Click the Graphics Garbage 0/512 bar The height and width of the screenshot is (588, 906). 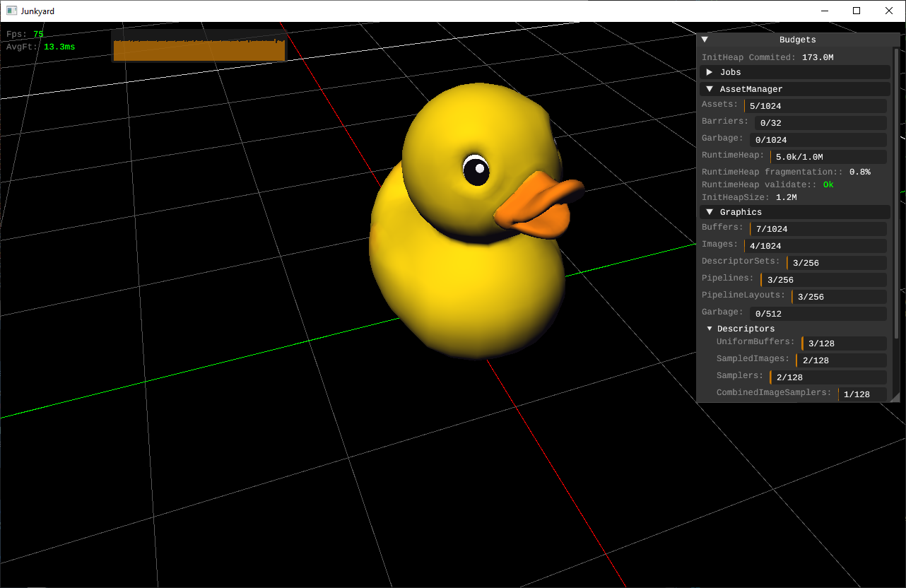click(x=818, y=314)
